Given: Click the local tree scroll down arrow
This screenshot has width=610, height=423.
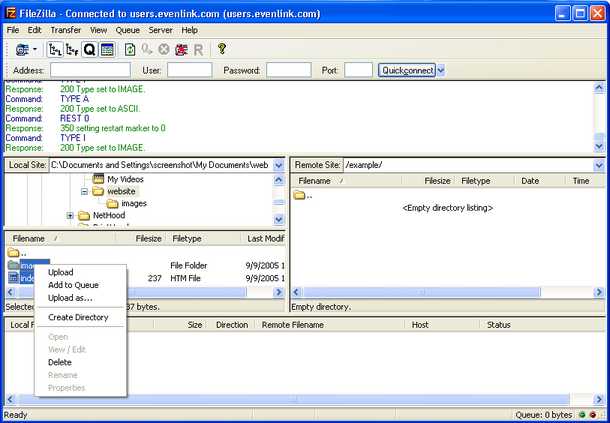Looking at the screenshot, I should (279, 219).
